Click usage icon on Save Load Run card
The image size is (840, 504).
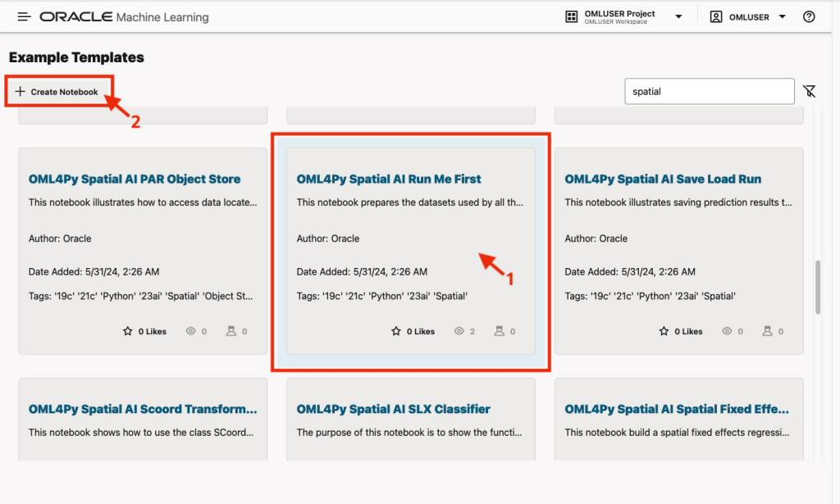coord(767,331)
